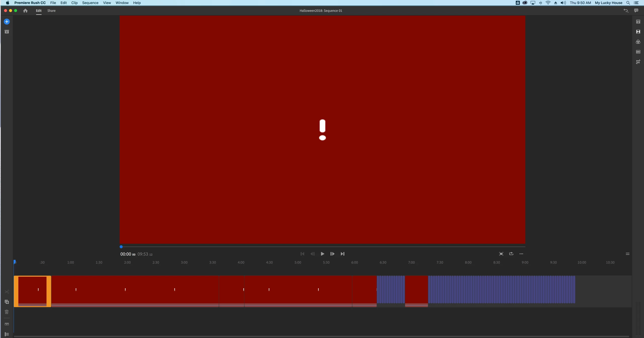Delete clip with the trash icon

tap(7, 312)
